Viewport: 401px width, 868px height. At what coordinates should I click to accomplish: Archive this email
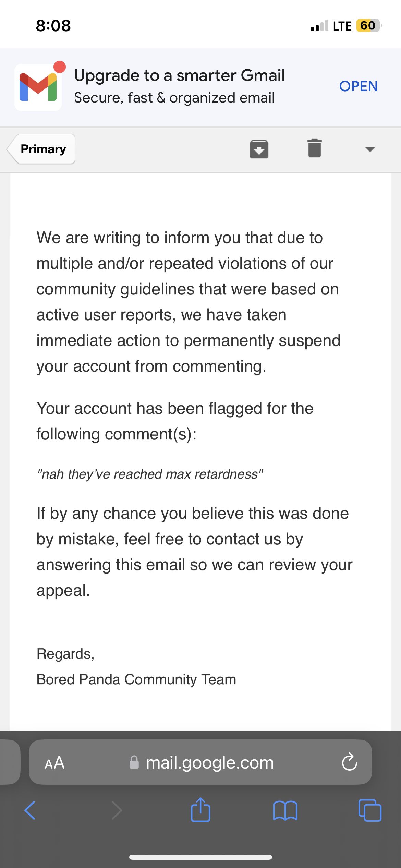259,149
